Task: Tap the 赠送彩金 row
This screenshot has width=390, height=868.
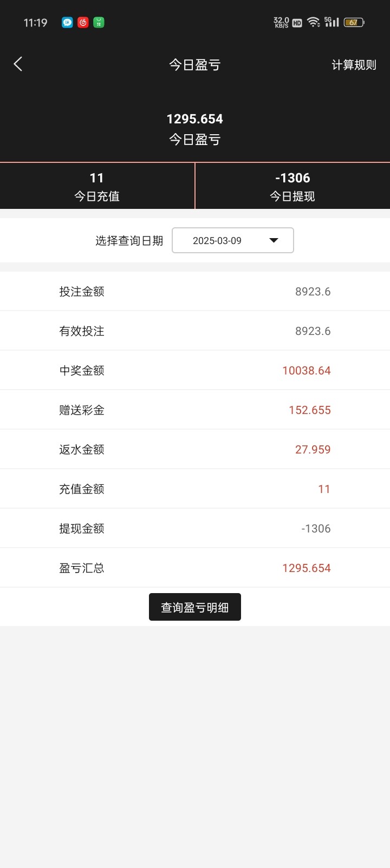Action: pyautogui.click(x=195, y=410)
